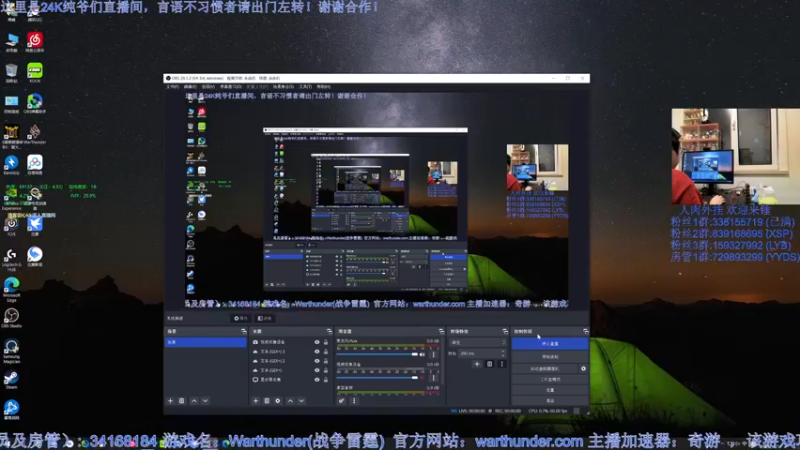800x450 pixels.
Task: Lock the video capture device source
Action: (326, 342)
